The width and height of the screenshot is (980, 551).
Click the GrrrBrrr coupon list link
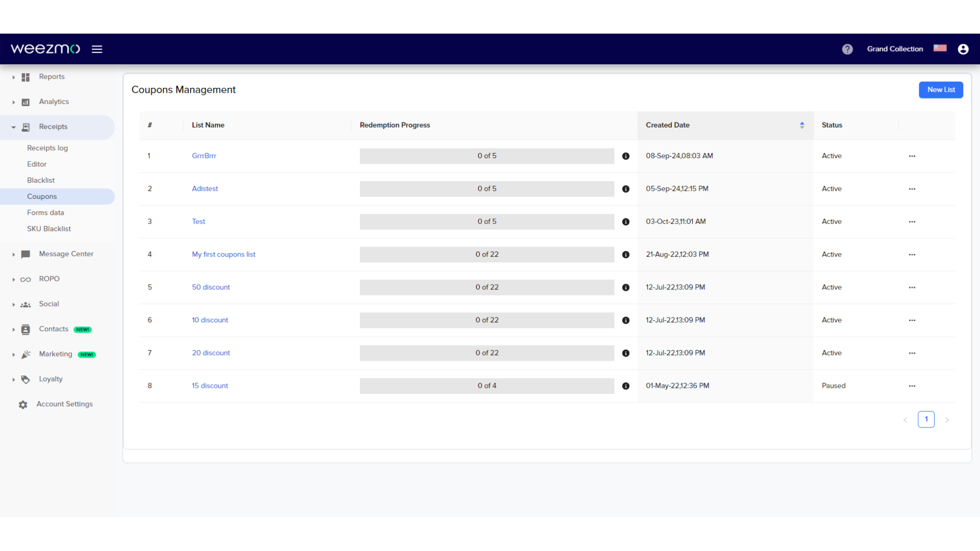(204, 156)
